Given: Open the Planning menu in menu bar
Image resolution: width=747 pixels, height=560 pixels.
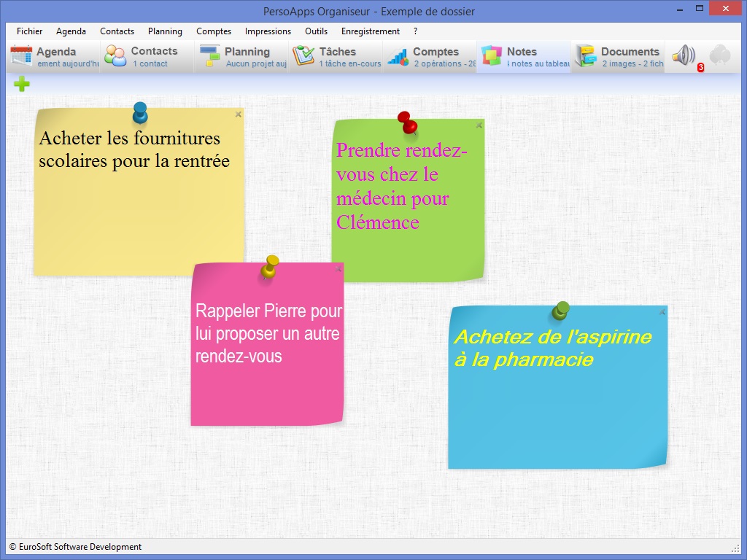Looking at the screenshot, I should point(165,31).
